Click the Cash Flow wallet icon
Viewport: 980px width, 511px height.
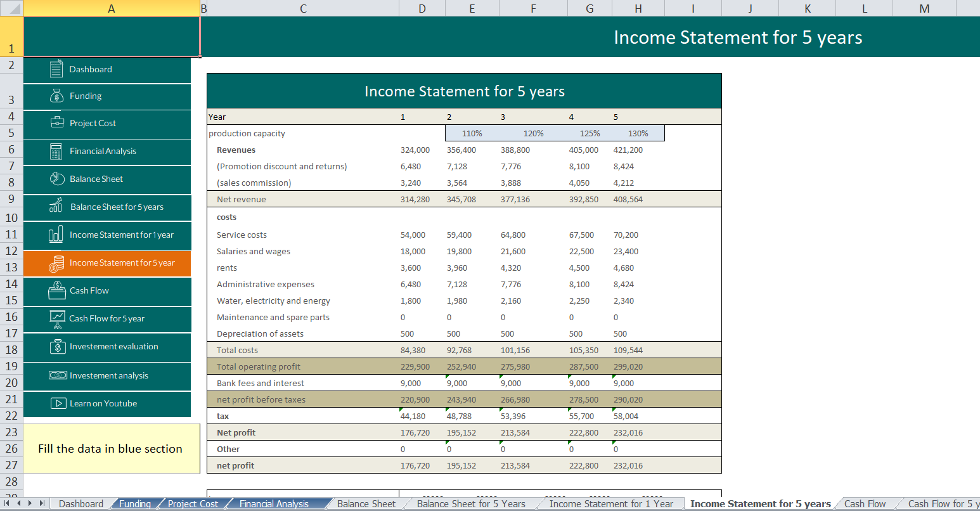pos(57,290)
